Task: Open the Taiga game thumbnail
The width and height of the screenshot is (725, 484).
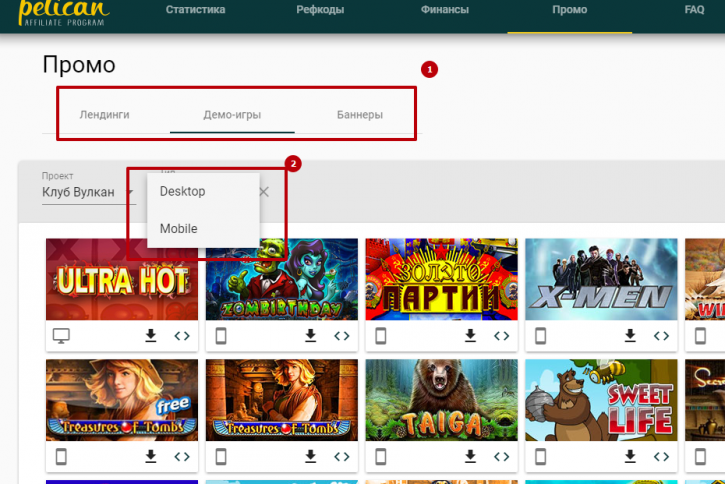Action: click(442, 400)
